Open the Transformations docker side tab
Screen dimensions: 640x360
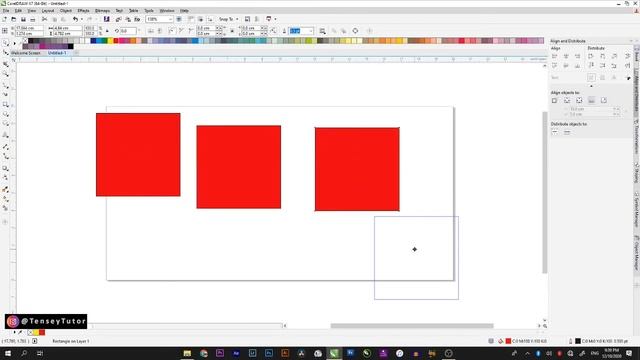click(x=636, y=137)
